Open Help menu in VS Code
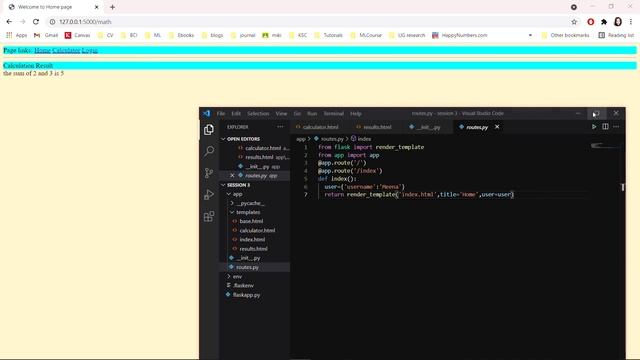The image size is (640, 360). coord(356,113)
